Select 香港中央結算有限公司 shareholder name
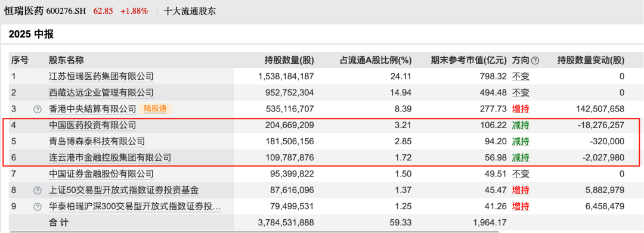This screenshot has width=644, height=233. point(92,108)
